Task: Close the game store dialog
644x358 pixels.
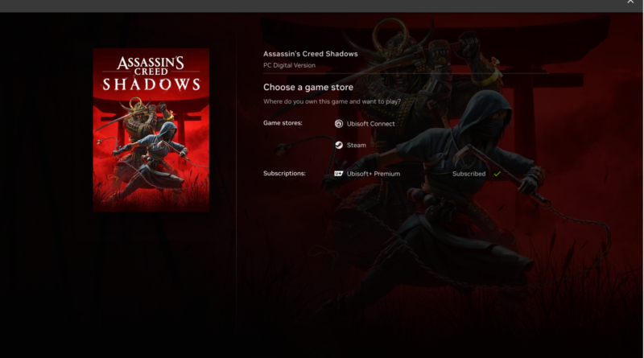Action: tap(630, 2)
